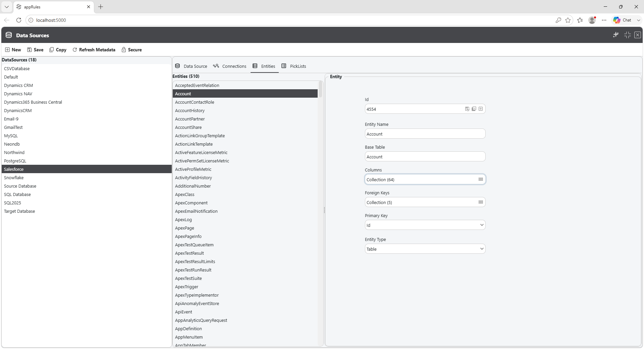Select the ApexTestResultLimits entity
Viewport: 644px width, 349px height.
245,261
